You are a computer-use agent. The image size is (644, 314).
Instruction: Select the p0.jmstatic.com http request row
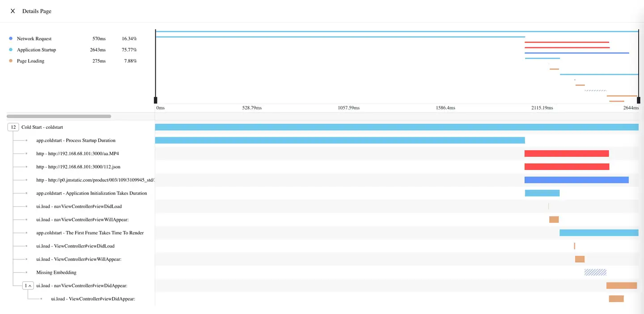95,180
